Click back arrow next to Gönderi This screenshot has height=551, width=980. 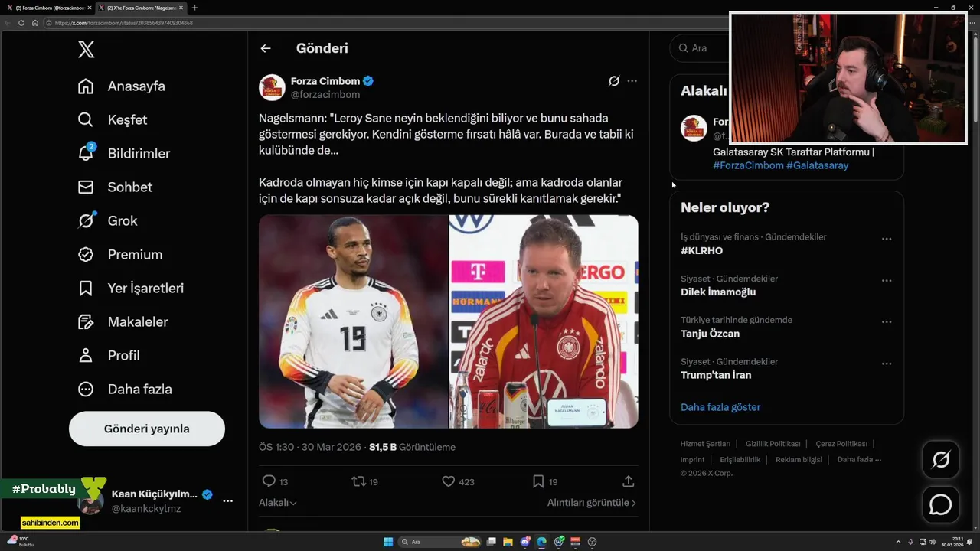[x=266, y=48]
